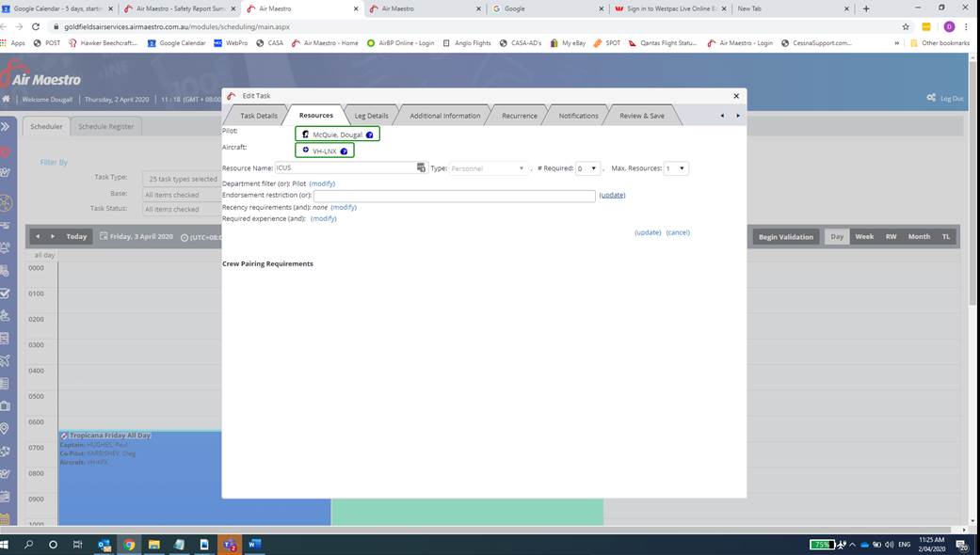Open the resource lookup icon next to ICUS
The width and height of the screenshot is (980, 555).
421,168
